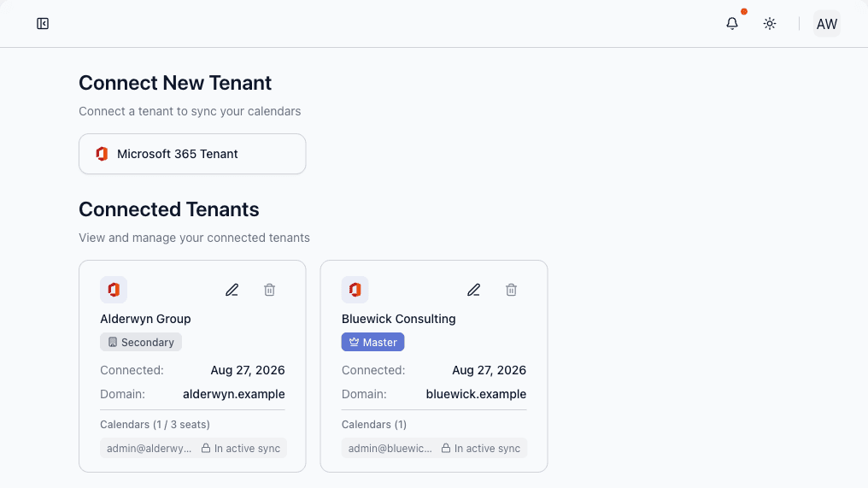Click the alderwyn.example domain value
Viewport: 868px width, 488px height.
pyautogui.click(x=233, y=394)
